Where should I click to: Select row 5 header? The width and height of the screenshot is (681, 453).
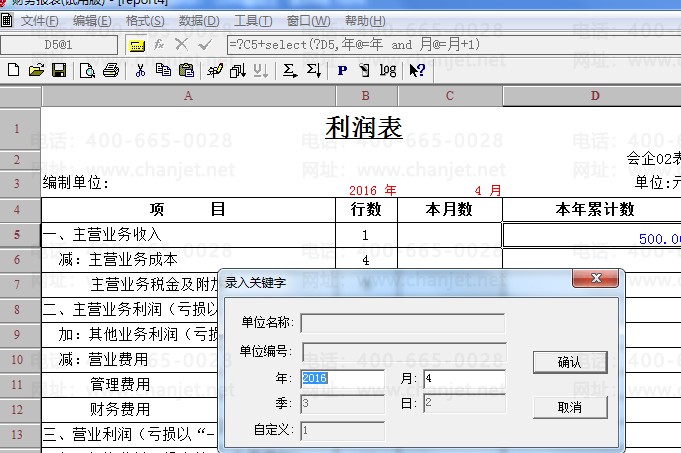pyautogui.click(x=20, y=235)
